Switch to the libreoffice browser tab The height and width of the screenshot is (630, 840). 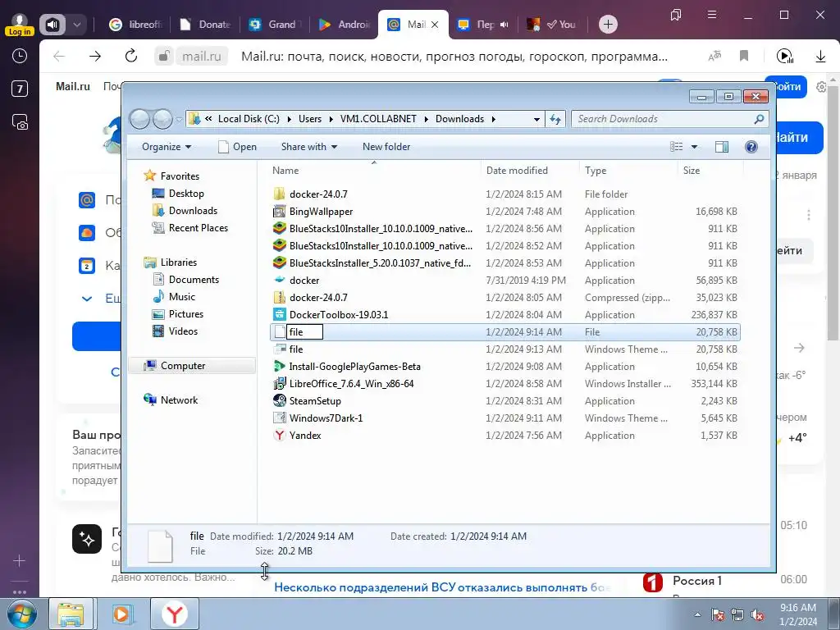point(135,24)
